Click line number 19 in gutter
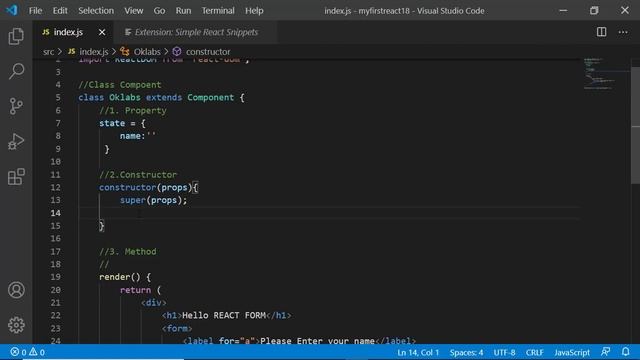Screen dimensions: 640x360 pyautogui.click(x=56, y=277)
